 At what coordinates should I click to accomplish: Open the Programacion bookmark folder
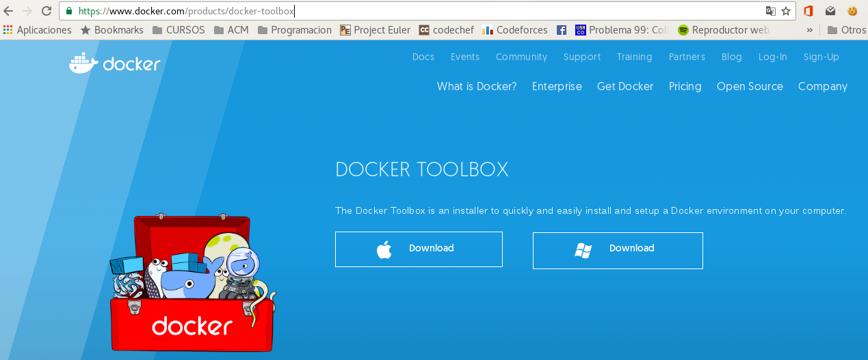pyautogui.click(x=294, y=30)
